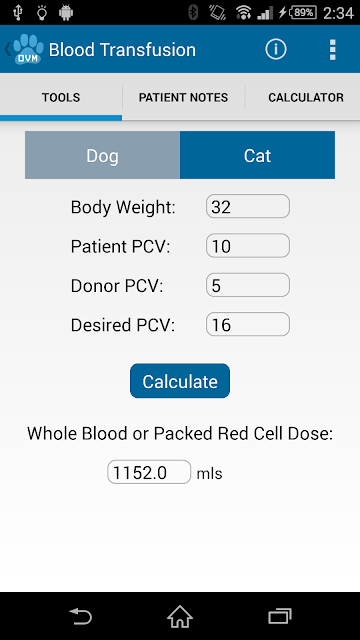Switch to the PATIENT NOTES tab
This screenshot has width=360, height=640.
tap(183, 98)
